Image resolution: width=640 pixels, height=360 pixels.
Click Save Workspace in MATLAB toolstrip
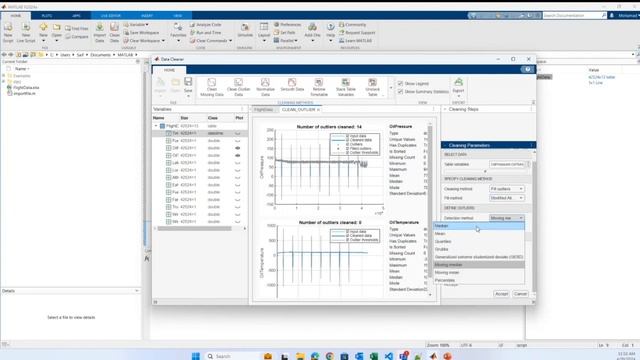pos(141,33)
